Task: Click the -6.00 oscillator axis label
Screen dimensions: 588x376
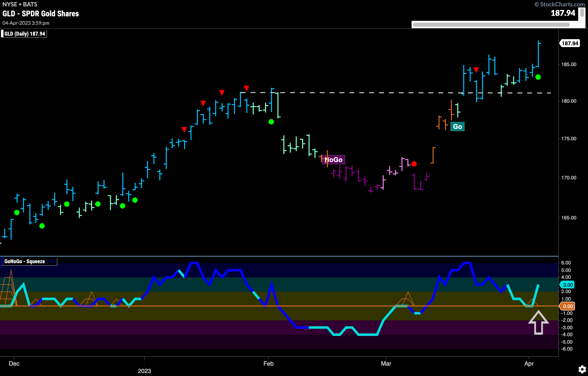Action: (567, 349)
